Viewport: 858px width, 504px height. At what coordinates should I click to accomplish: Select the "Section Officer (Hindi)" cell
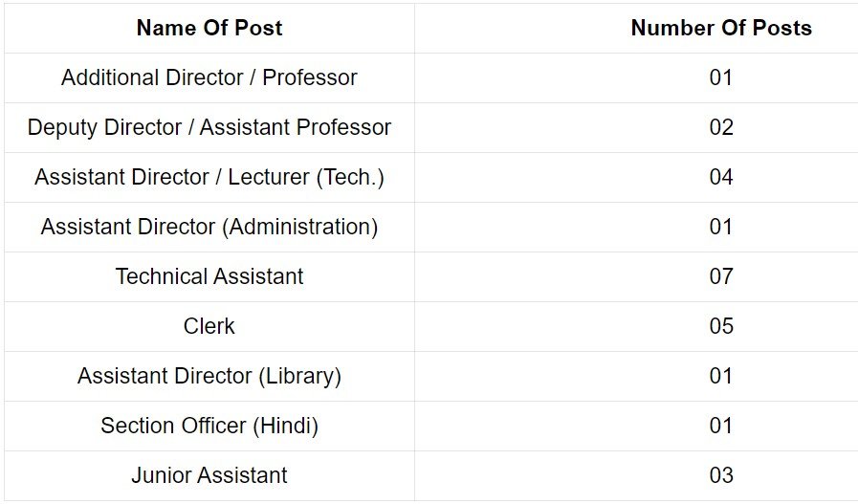pyautogui.click(x=209, y=426)
